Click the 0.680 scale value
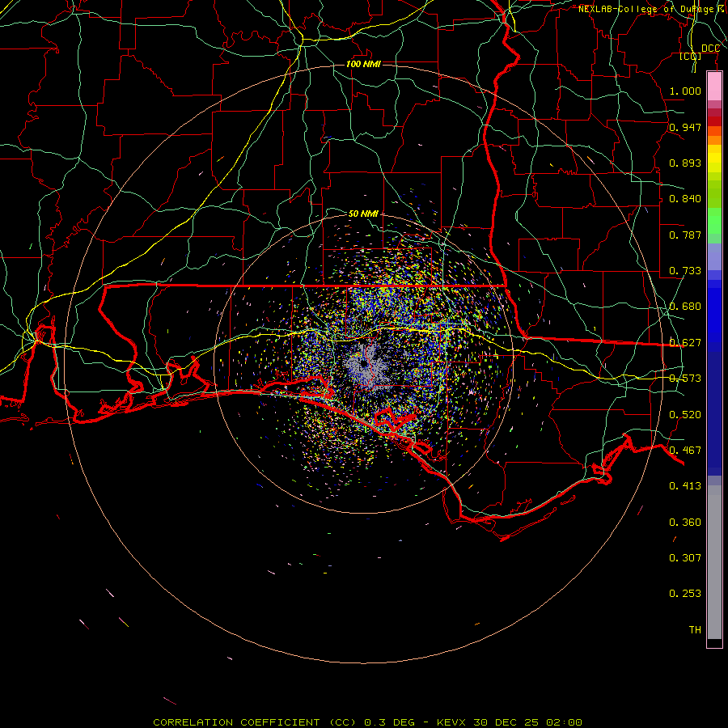728x728 pixels. (685, 307)
